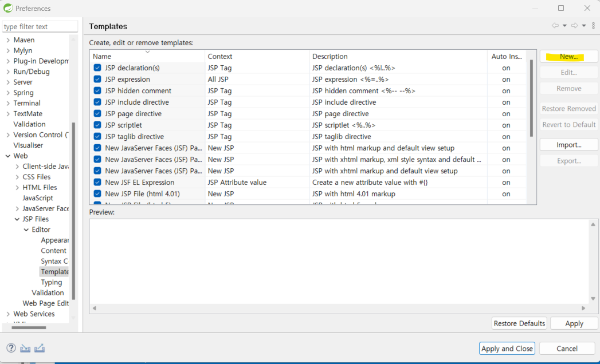Screen dimensions: 600x364
Task: Toggle the New JSF EL Expression checkbox
Action: tap(97, 183)
